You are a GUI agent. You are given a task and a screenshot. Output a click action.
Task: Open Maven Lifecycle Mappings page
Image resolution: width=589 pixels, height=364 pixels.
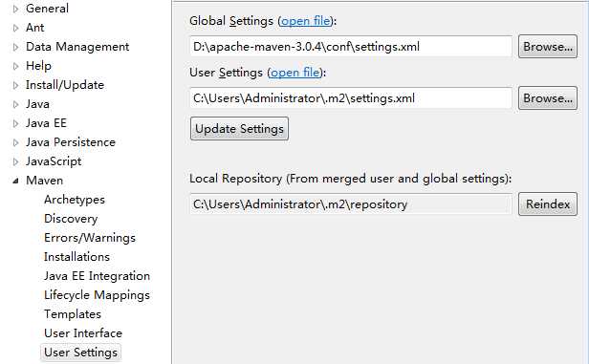click(x=97, y=295)
